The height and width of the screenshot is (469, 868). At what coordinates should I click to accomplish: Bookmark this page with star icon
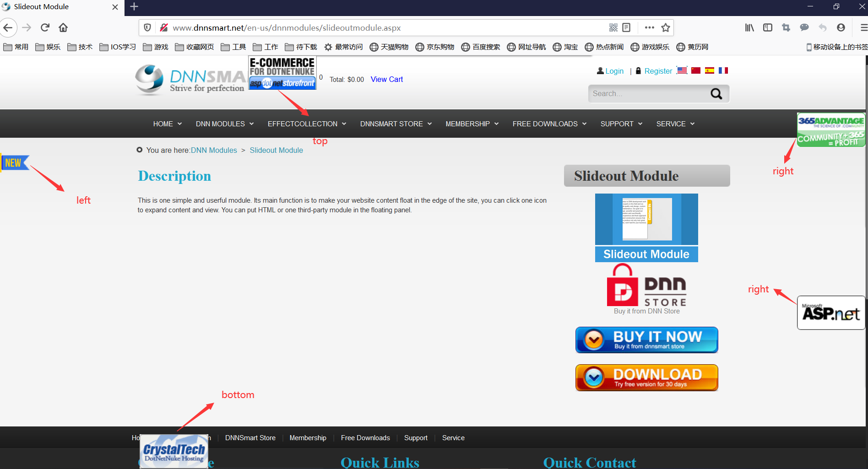tap(666, 27)
